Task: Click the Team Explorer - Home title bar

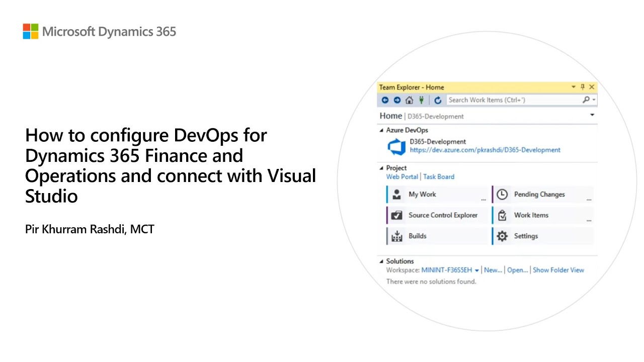Action: point(487,87)
